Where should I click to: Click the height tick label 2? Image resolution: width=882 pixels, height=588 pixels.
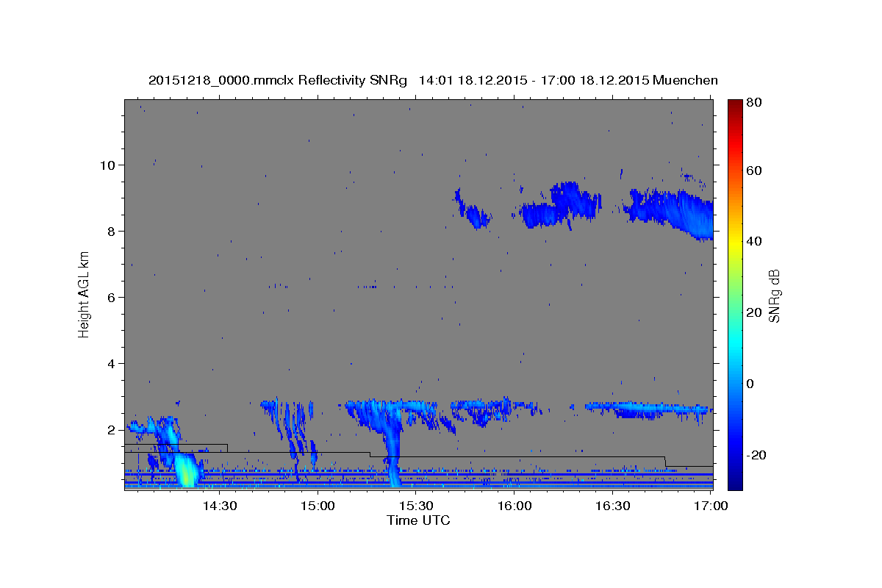pyautogui.click(x=110, y=429)
